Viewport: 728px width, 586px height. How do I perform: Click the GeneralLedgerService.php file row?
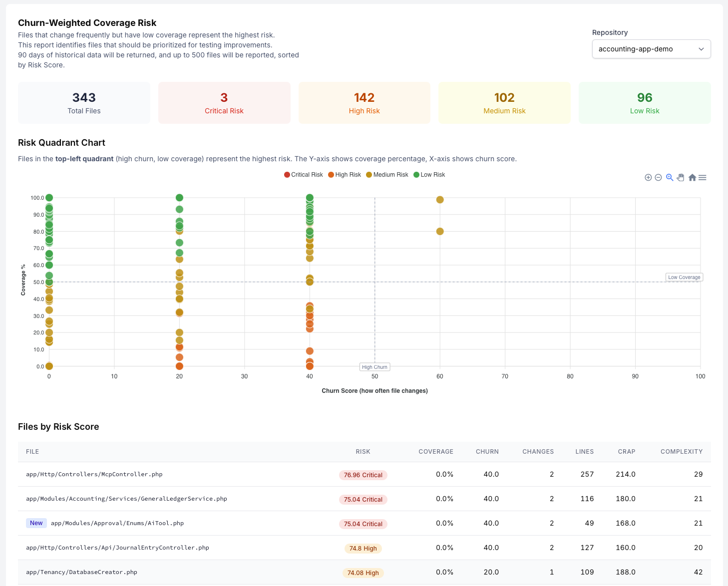coord(126,499)
